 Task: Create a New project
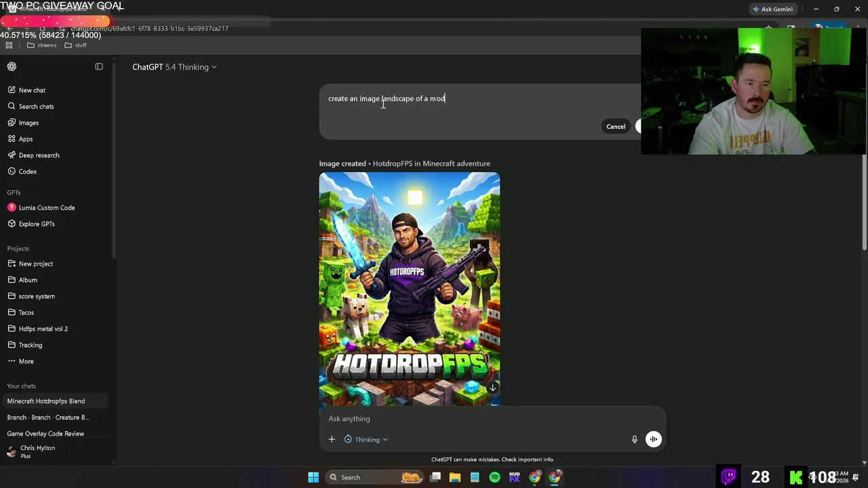pyautogui.click(x=36, y=264)
